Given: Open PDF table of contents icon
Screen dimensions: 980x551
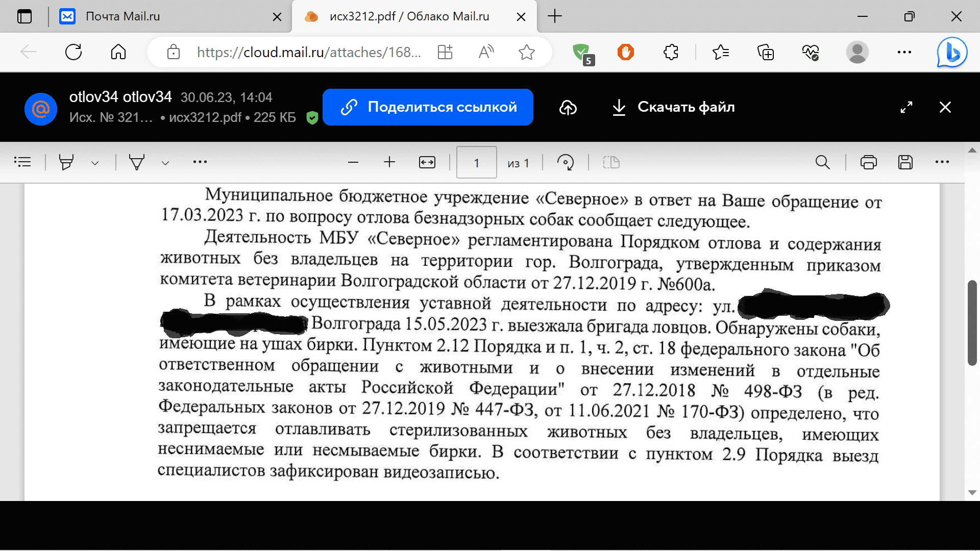Looking at the screenshot, I should [22, 162].
